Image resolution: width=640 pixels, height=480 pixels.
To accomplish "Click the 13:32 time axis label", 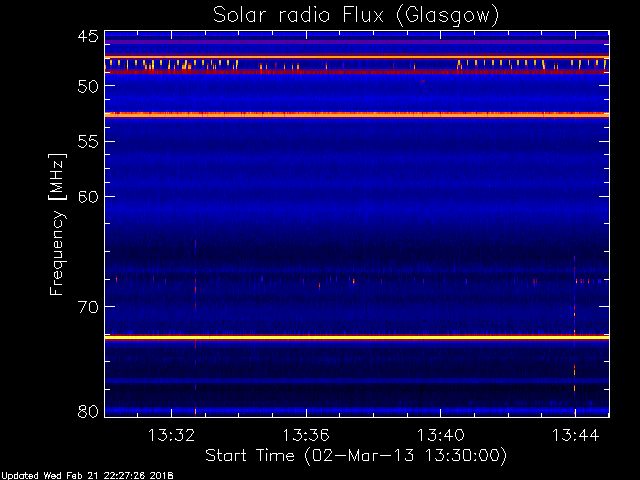I will click(171, 435).
